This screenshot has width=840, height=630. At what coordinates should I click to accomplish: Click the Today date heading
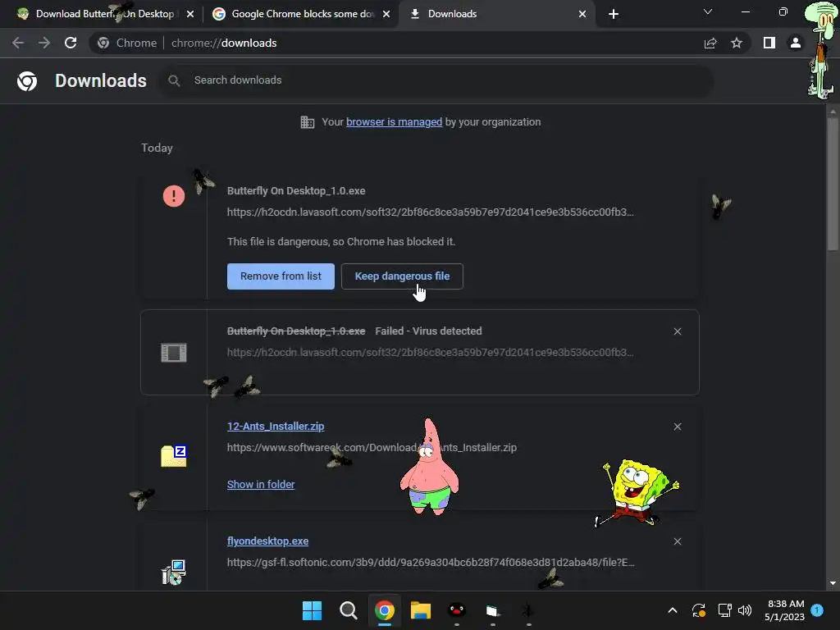(x=157, y=148)
